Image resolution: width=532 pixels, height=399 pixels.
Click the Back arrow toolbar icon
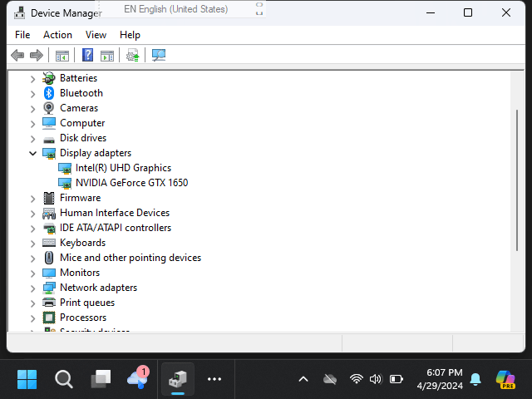(x=17, y=55)
